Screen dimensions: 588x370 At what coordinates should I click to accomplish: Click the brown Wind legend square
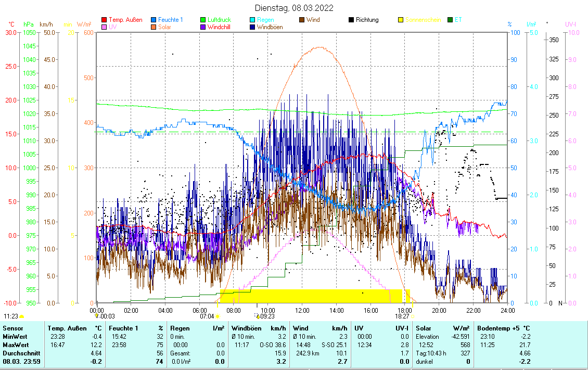click(302, 20)
